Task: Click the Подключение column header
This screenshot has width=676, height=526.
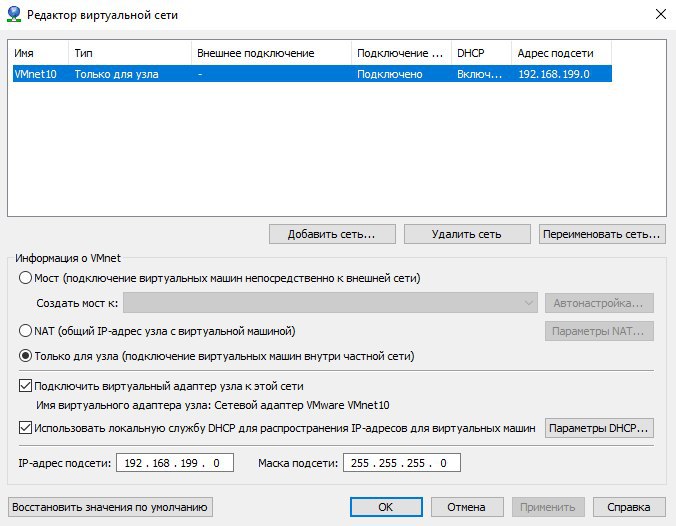Action: [401, 53]
